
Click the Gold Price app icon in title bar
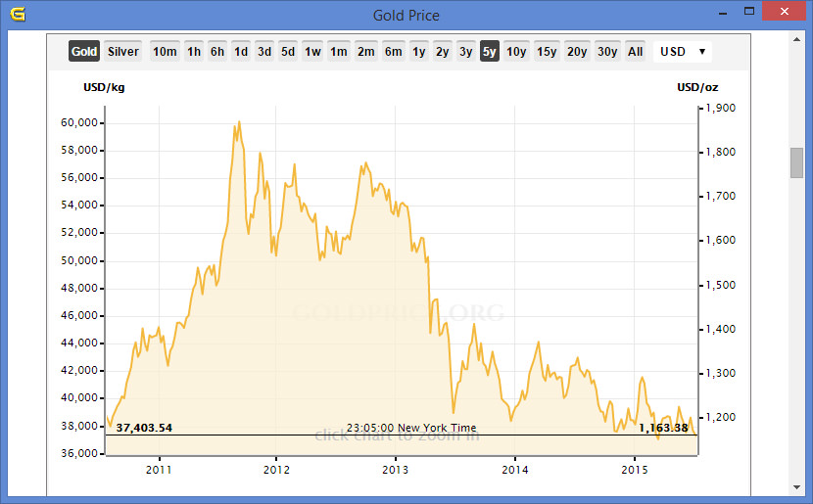coord(17,14)
